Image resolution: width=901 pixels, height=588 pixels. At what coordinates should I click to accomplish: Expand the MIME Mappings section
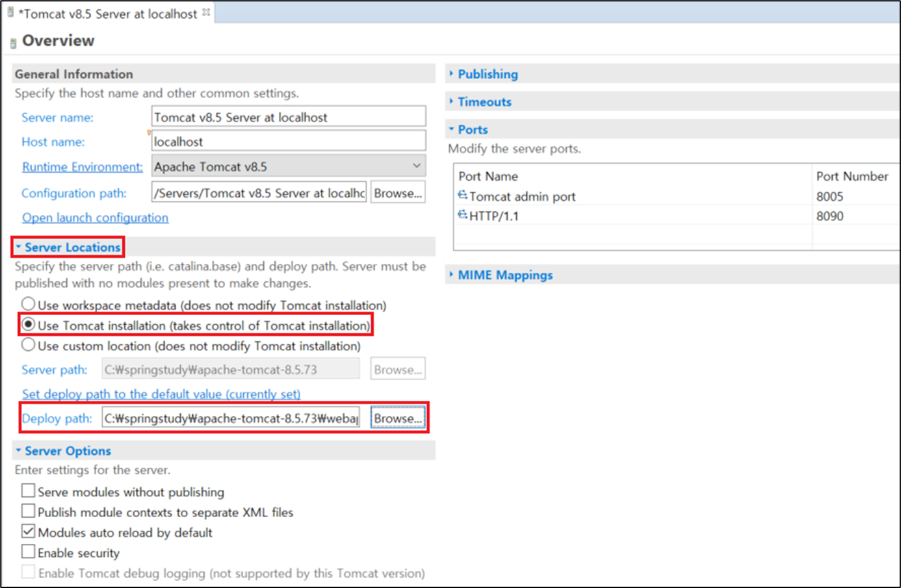(451, 275)
